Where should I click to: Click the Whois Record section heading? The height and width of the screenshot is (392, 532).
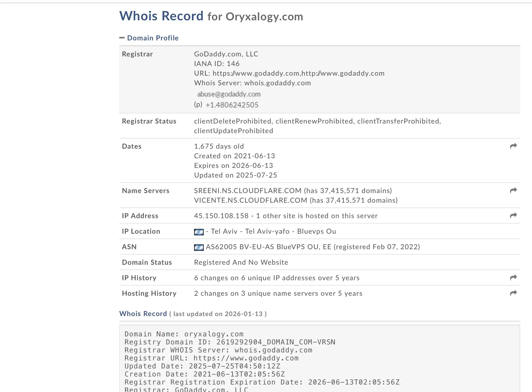pos(143,314)
